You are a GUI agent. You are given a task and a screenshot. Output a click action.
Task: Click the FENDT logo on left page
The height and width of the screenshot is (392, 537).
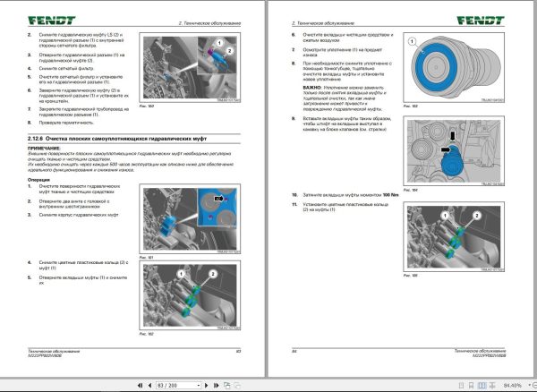point(52,21)
